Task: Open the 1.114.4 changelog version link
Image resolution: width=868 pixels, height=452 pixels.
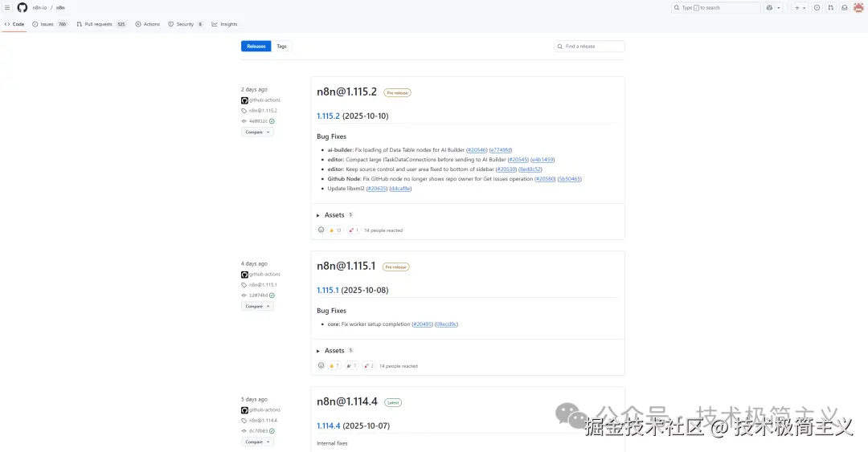Action: pos(328,426)
